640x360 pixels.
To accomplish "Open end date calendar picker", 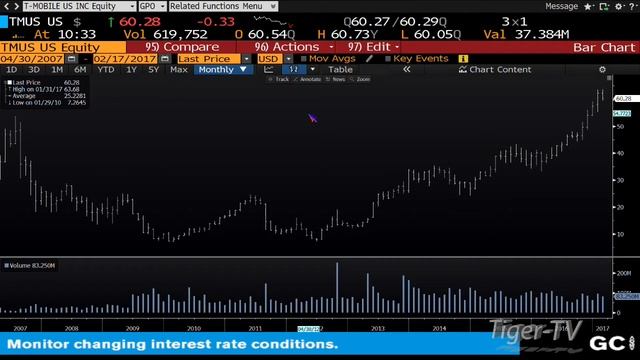I will click(164, 59).
